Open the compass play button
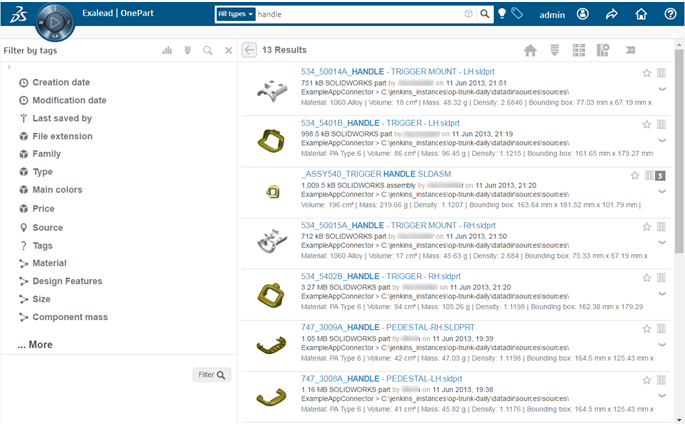Viewport: 685px width, 424px height. coord(55,22)
